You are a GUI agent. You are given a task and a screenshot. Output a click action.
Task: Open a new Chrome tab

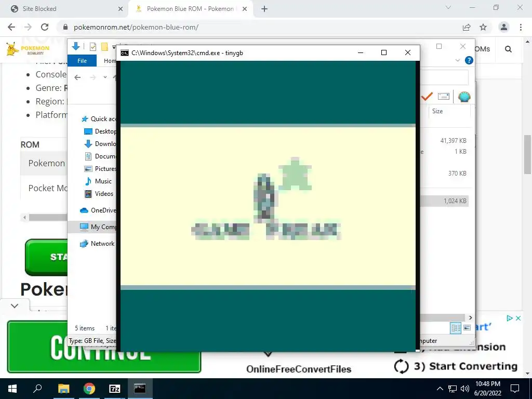264,9
